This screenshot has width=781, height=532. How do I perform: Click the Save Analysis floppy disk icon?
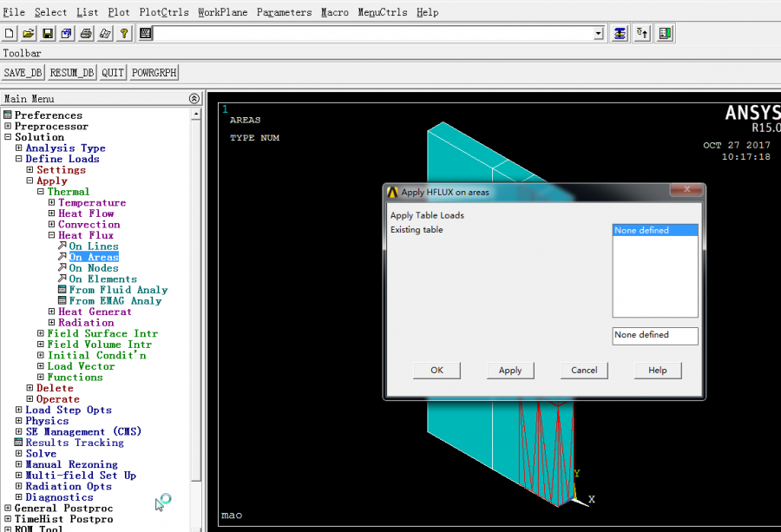[48, 34]
